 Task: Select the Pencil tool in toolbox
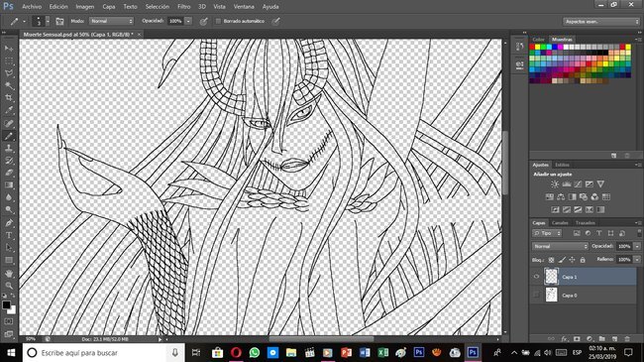(x=9, y=136)
